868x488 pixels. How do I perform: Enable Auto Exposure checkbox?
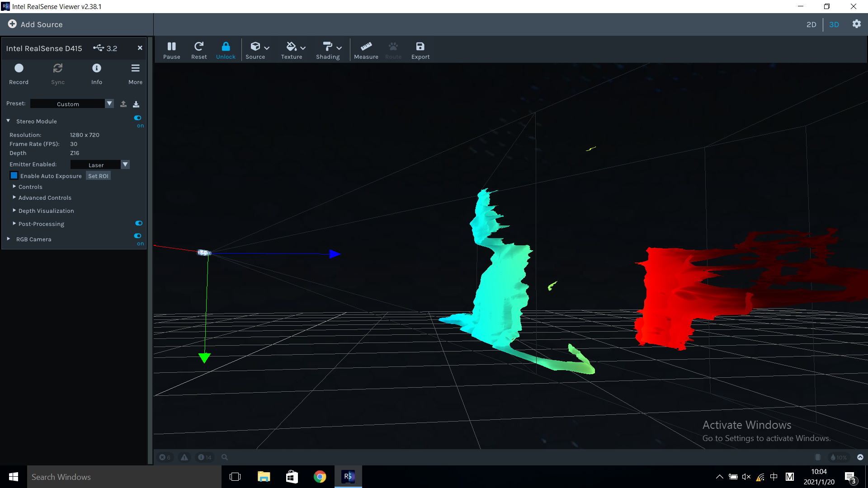(14, 175)
